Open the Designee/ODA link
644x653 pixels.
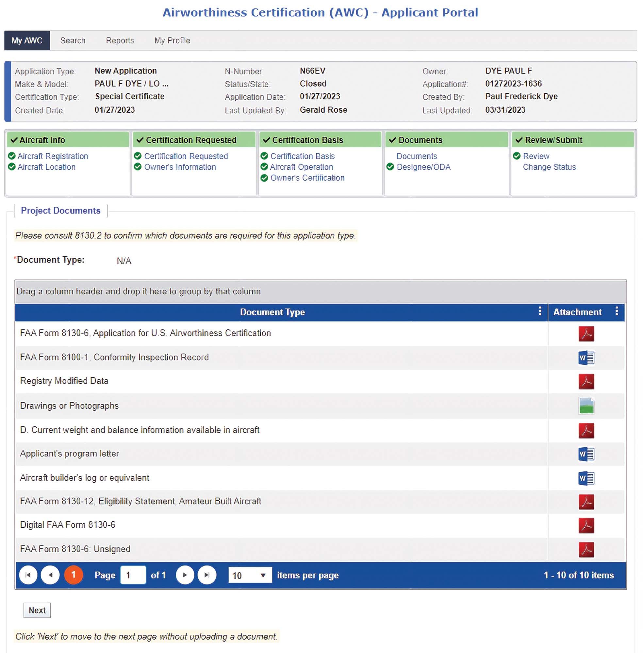pos(423,167)
